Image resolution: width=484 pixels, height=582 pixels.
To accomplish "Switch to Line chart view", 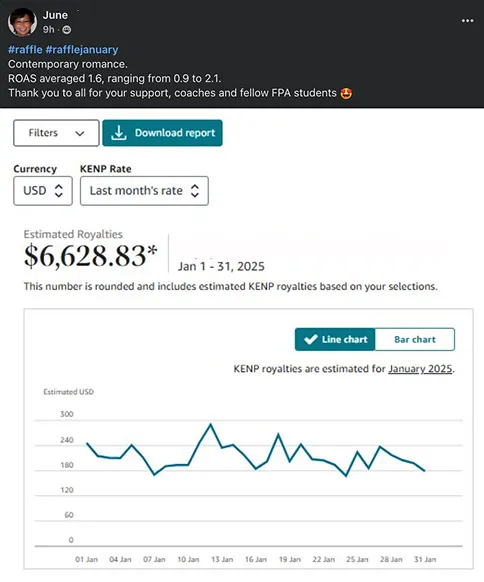I will (x=335, y=339).
